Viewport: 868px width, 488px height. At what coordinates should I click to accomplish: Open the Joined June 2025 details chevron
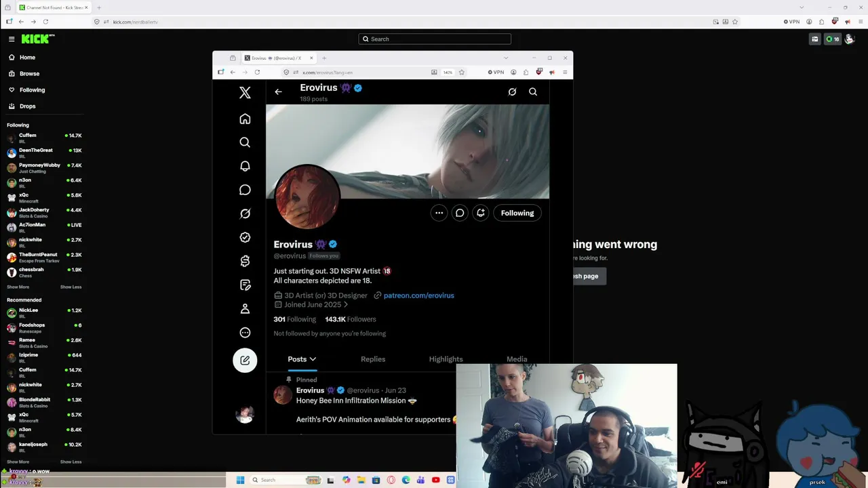pyautogui.click(x=346, y=305)
